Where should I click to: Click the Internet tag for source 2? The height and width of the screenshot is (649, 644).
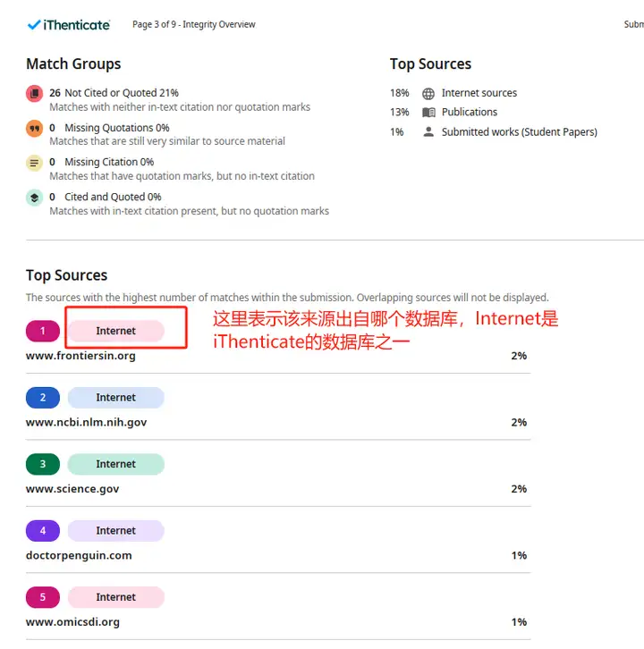(x=116, y=398)
